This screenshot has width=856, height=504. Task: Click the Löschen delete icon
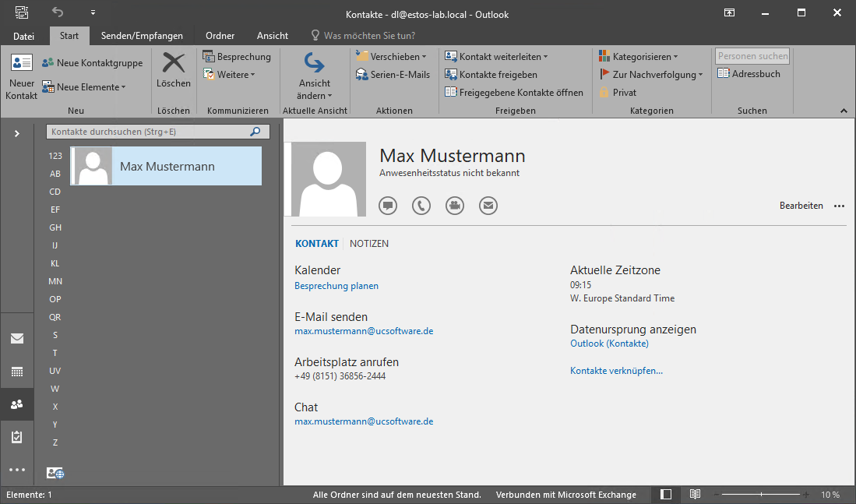click(x=173, y=64)
